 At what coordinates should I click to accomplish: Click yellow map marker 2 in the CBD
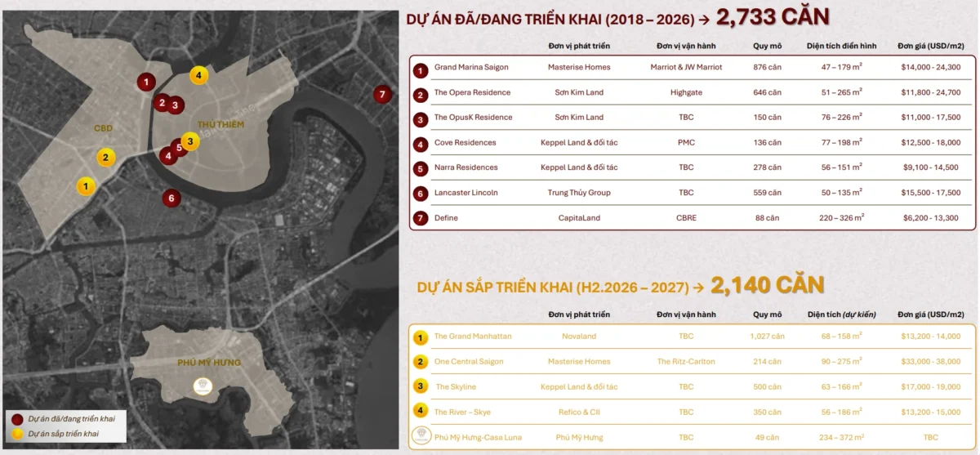(105, 158)
